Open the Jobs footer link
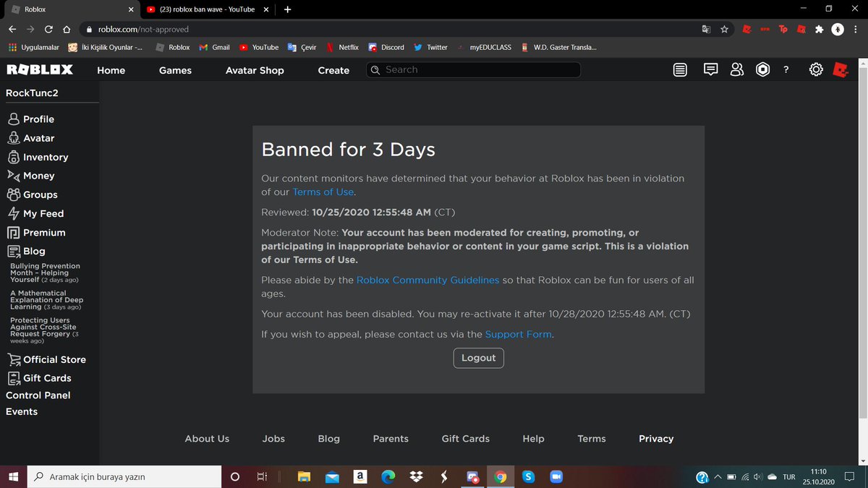Image resolution: width=868 pixels, height=488 pixels. point(273,439)
